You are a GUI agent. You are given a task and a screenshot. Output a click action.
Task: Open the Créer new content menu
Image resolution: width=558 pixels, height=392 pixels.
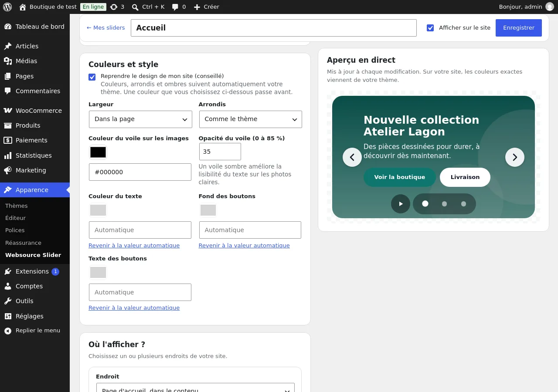point(206,7)
